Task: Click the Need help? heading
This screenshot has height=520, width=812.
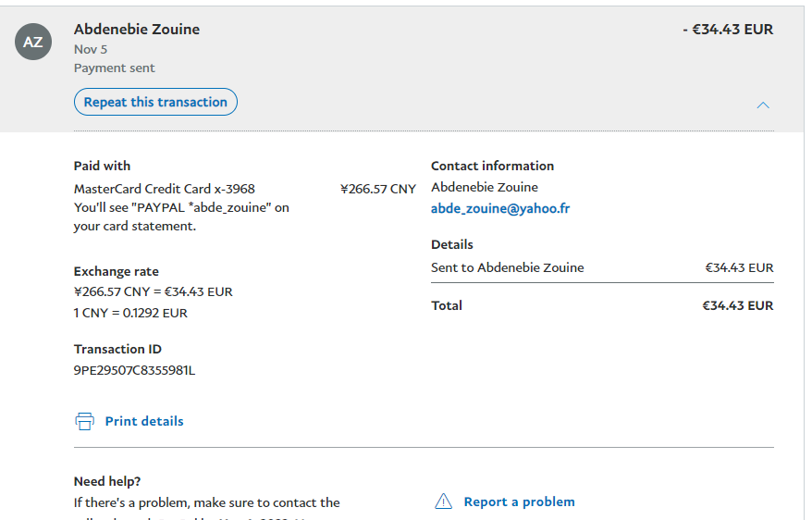Action: point(107,481)
